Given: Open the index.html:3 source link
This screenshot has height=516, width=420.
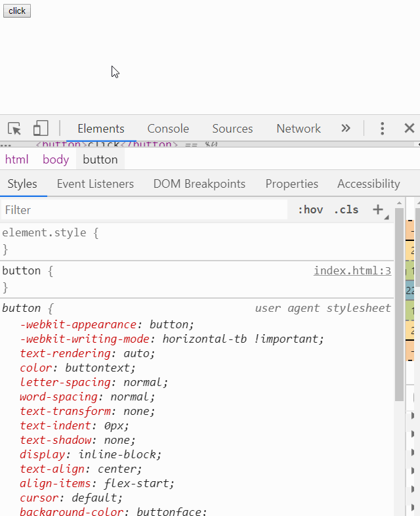Looking at the screenshot, I should point(352,271).
